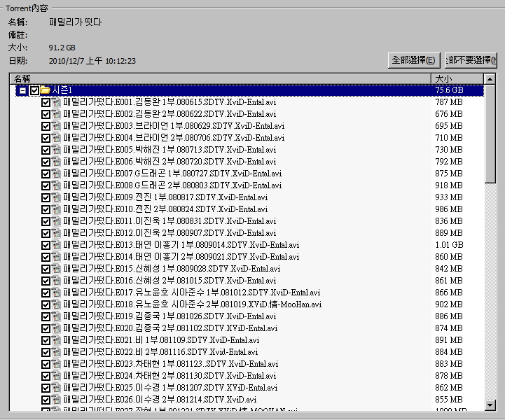The height and width of the screenshot is (420, 505).
Task: Select file E012.이진욱 2부.080907 name
Action: 170,233
